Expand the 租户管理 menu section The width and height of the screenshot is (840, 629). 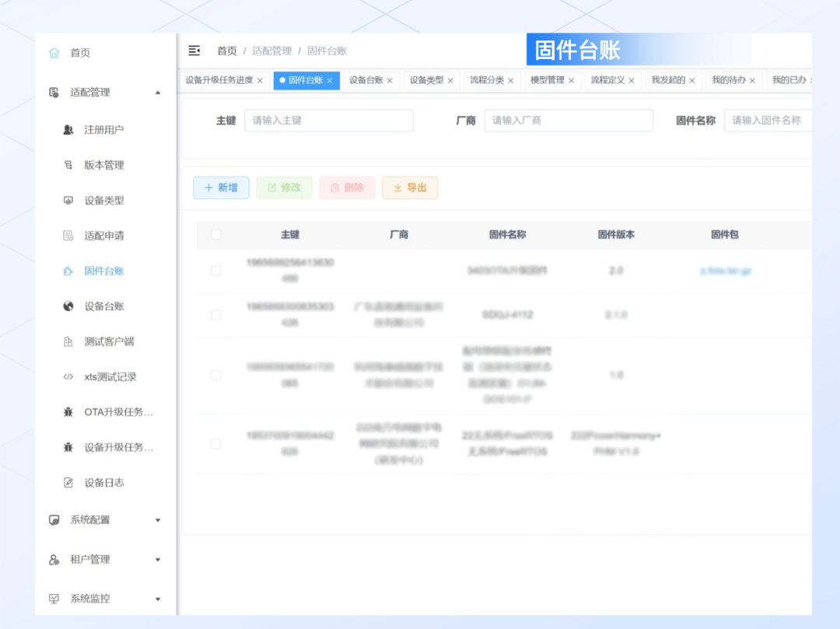158,560
